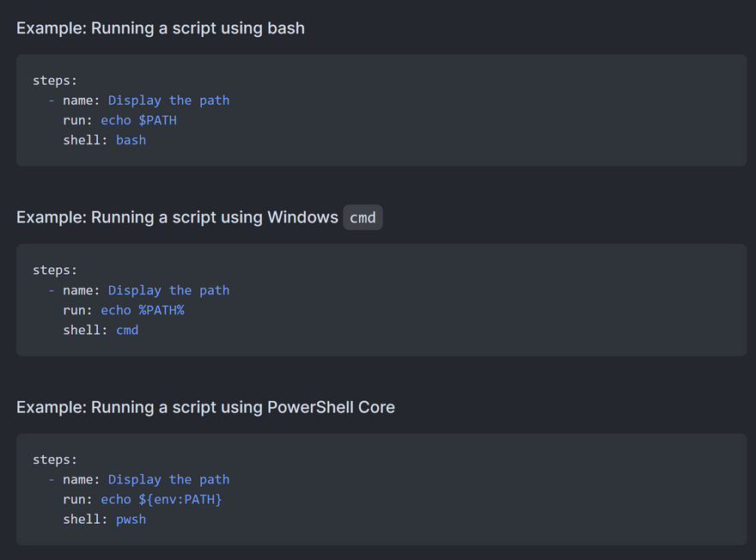Click the "echo ${env:PATH}" command text

pyautogui.click(x=162, y=499)
